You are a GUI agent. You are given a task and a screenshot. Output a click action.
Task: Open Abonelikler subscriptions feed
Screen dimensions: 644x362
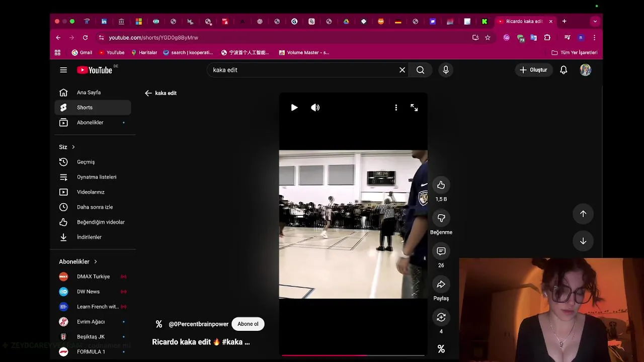click(x=93, y=123)
